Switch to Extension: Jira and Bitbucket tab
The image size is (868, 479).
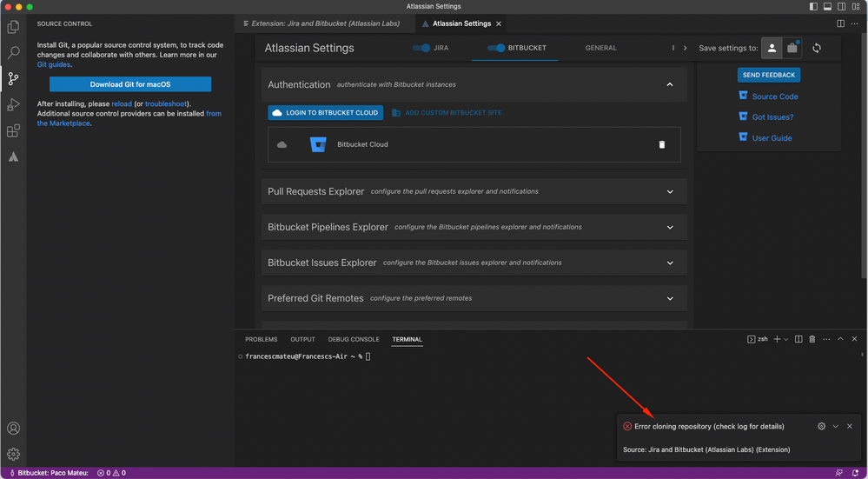[325, 23]
